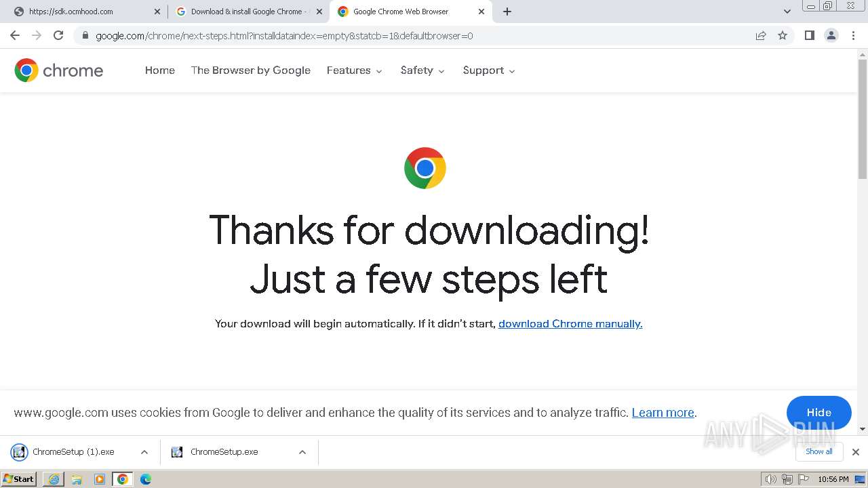The width and height of the screenshot is (868, 488).
Task: Click the vertical scrollbar thumb
Action: coord(863,119)
